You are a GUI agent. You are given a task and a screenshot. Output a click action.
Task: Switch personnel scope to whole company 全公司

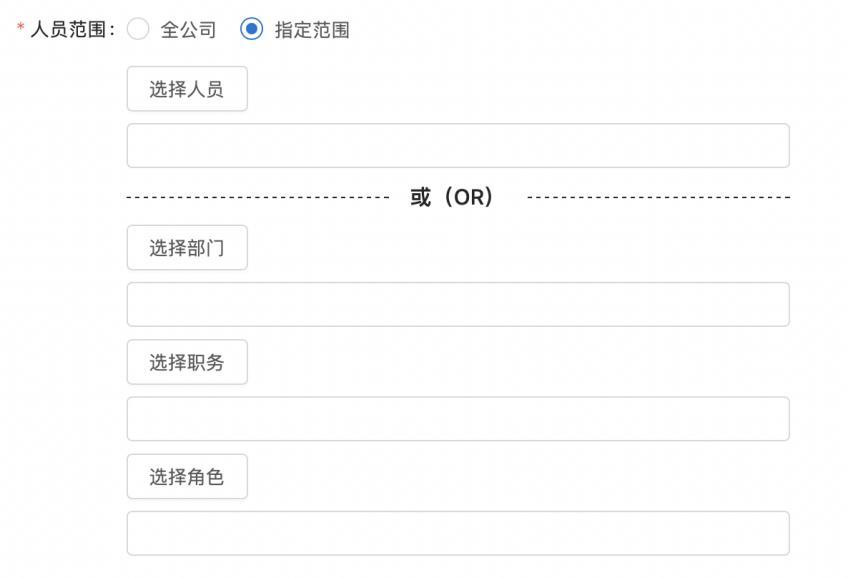click(x=139, y=30)
